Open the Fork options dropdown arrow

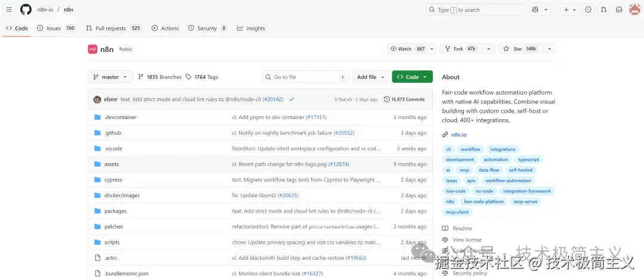point(488,49)
